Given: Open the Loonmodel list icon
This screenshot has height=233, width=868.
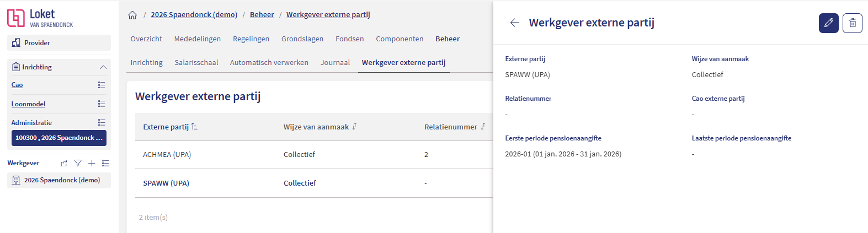Looking at the screenshot, I should (x=102, y=104).
